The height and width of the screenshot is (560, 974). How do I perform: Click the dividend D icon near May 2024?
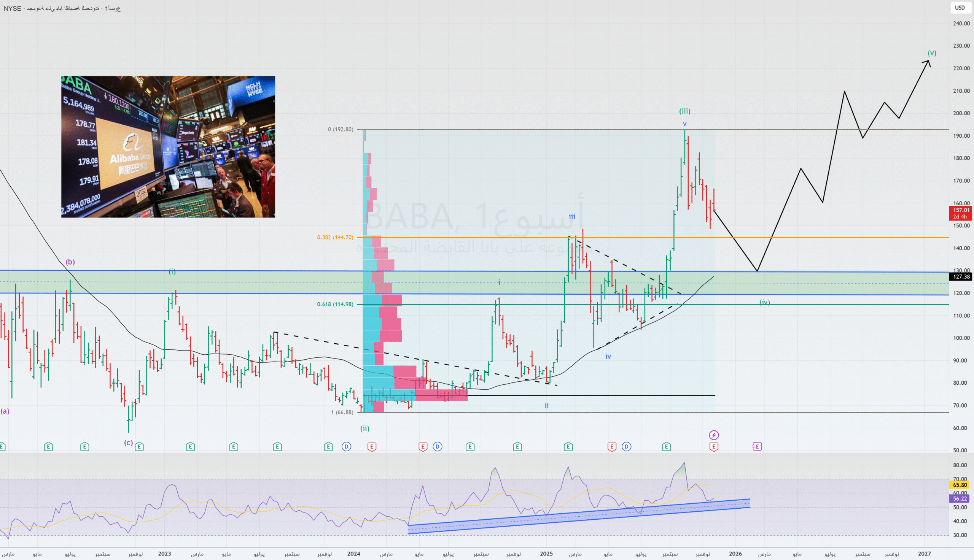[x=437, y=447]
